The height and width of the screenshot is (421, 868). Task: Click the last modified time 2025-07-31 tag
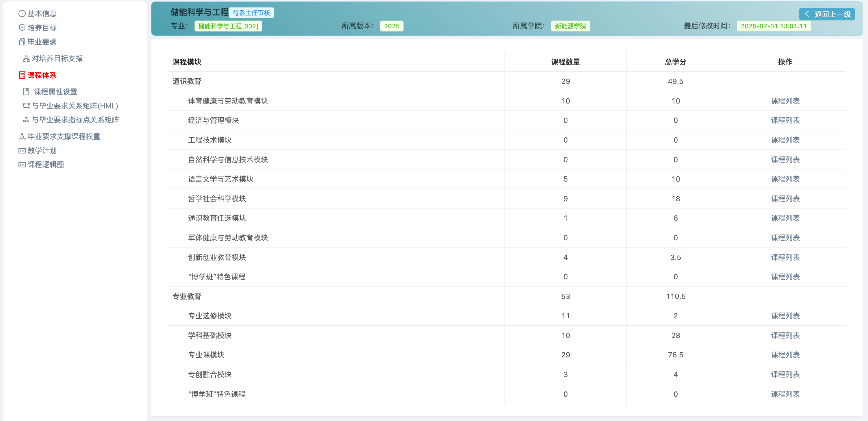click(x=774, y=26)
